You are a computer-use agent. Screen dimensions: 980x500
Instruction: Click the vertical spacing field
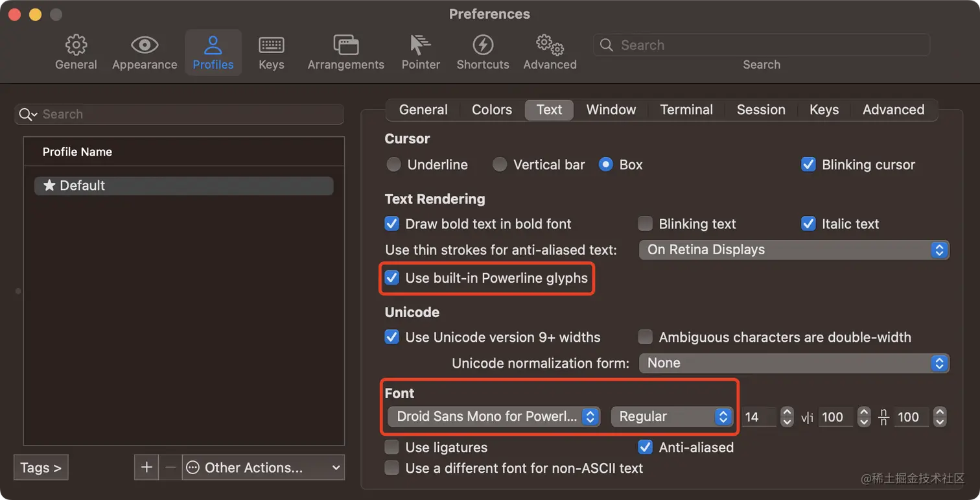coord(911,416)
